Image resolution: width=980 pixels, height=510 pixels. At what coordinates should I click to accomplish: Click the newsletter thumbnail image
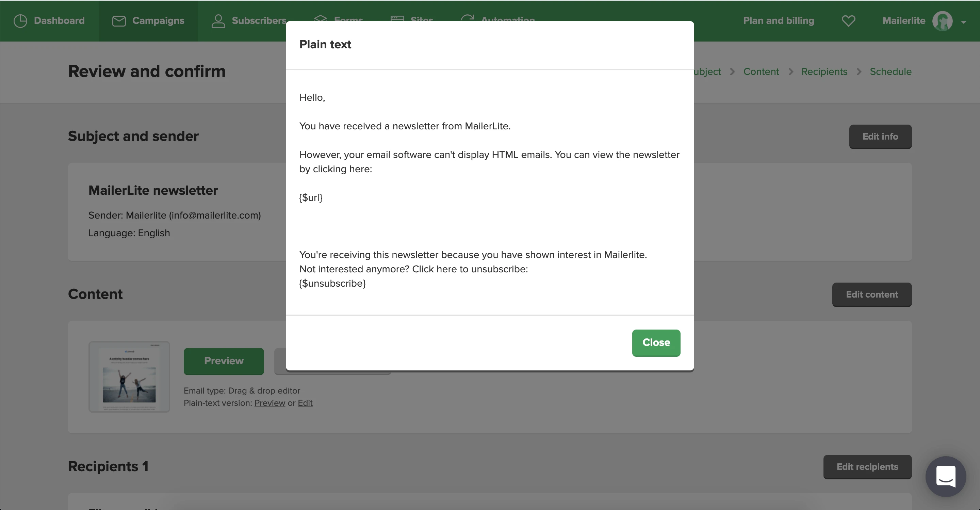pyautogui.click(x=129, y=377)
